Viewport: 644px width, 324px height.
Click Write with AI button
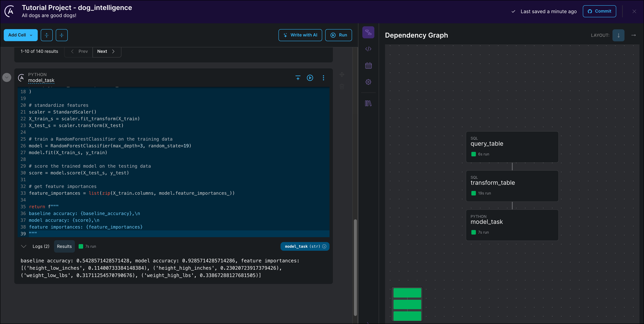tap(300, 35)
